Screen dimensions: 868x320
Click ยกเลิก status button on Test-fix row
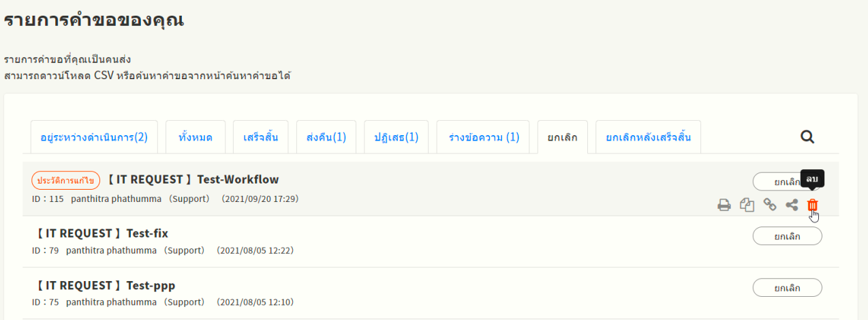point(787,236)
